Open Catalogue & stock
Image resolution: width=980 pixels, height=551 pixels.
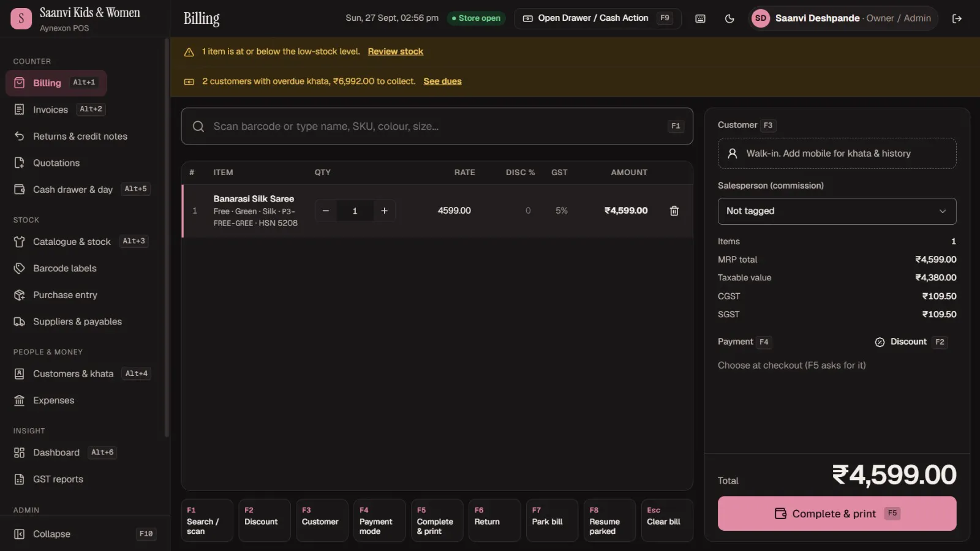pyautogui.click(x=80, y=242)
